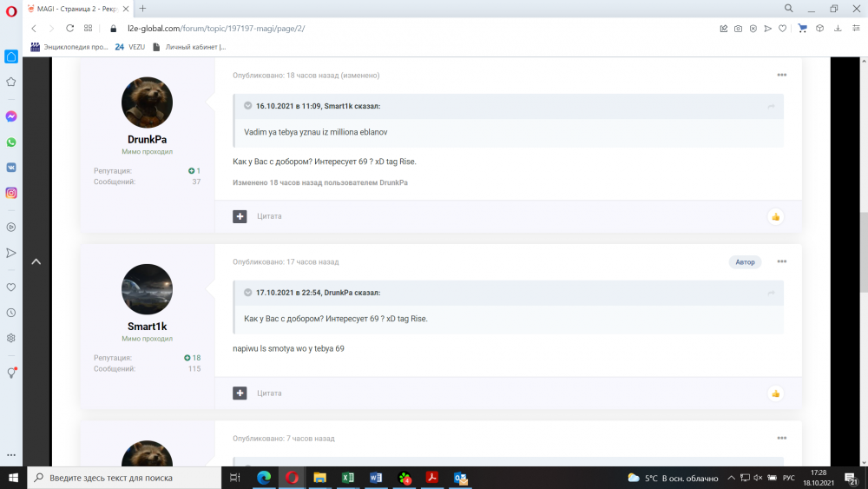The width and height of the screenshot is (868, 489).
Task: Open the shopping cart icon in toolbar
Action: tap(803, 29)
